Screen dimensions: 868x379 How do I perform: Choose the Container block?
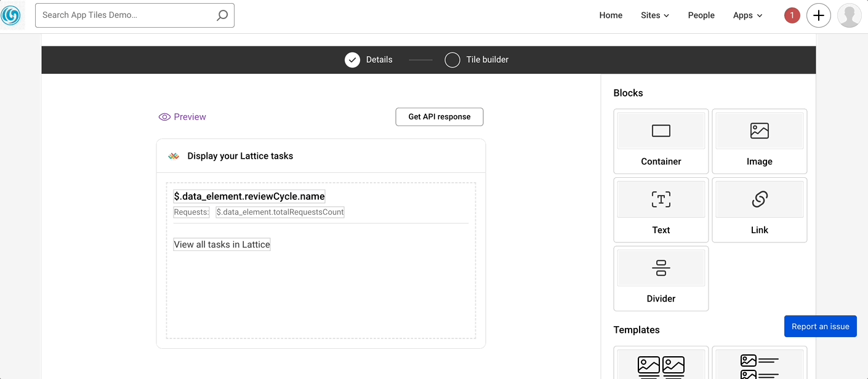tap(661, 142)
